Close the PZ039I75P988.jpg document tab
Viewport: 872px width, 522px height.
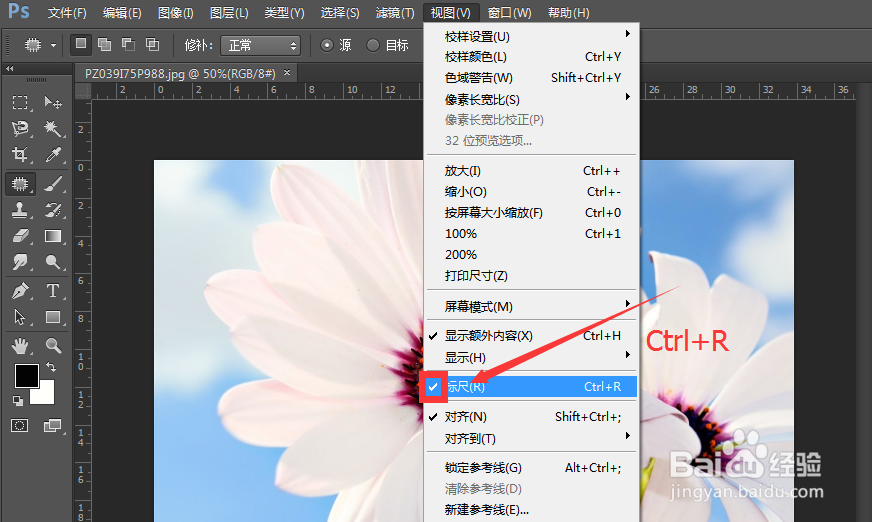point(287,72)
